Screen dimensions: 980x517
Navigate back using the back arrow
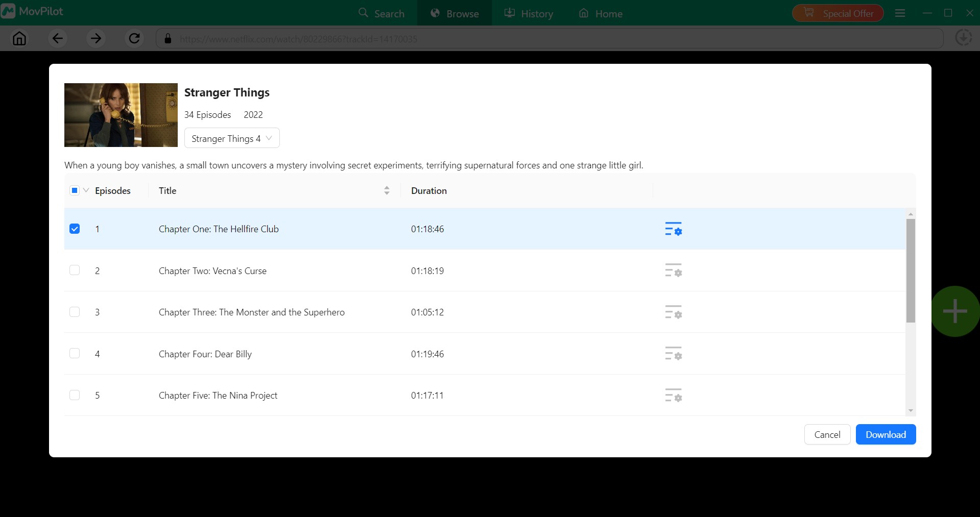[x=57, y=38]
